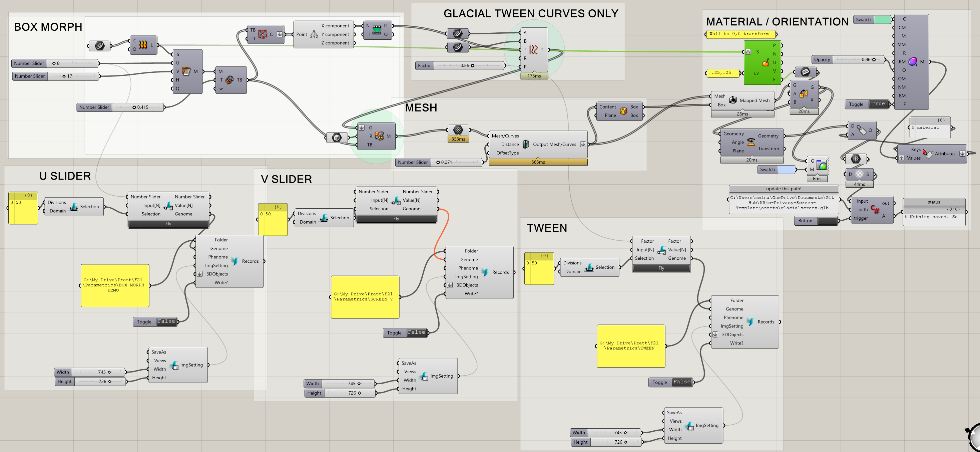Screen dimensions: 980x452
Task: Click the 3DObjects arrow in V Slider Records
Action: pyautogui.click(x=450, y=285)
